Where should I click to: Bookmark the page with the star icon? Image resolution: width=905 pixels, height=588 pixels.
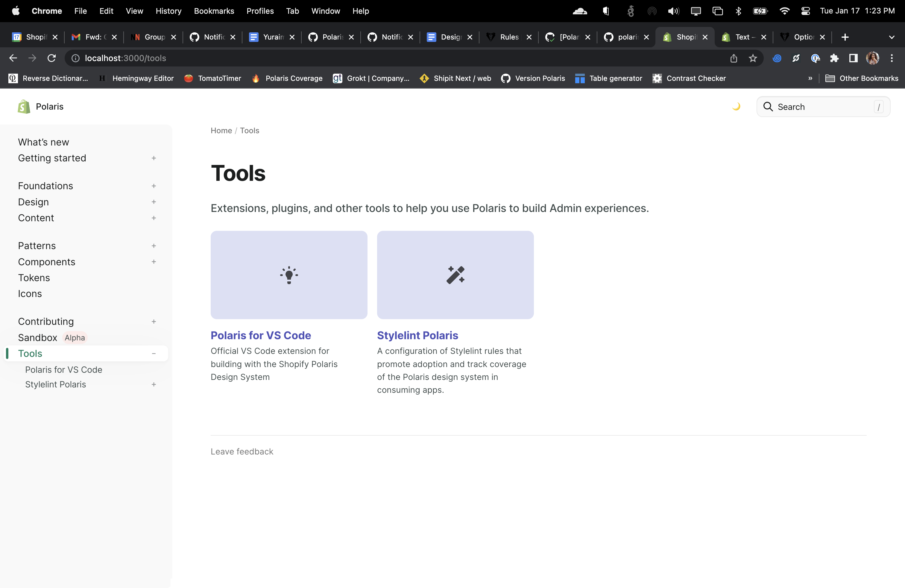coord(753,58)
